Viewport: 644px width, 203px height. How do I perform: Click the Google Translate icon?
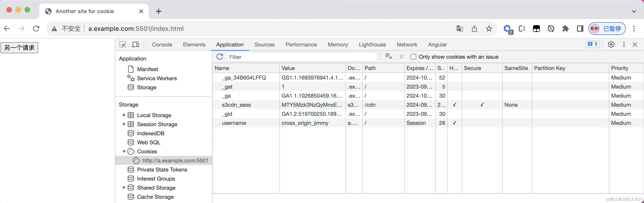[459, 29]
